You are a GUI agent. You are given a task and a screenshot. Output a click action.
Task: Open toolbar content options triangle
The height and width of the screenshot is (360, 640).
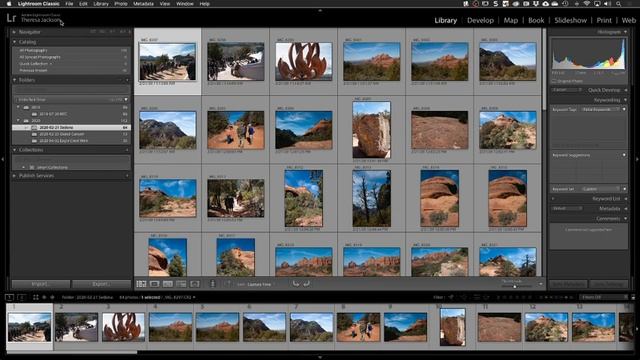pos(540,284)
